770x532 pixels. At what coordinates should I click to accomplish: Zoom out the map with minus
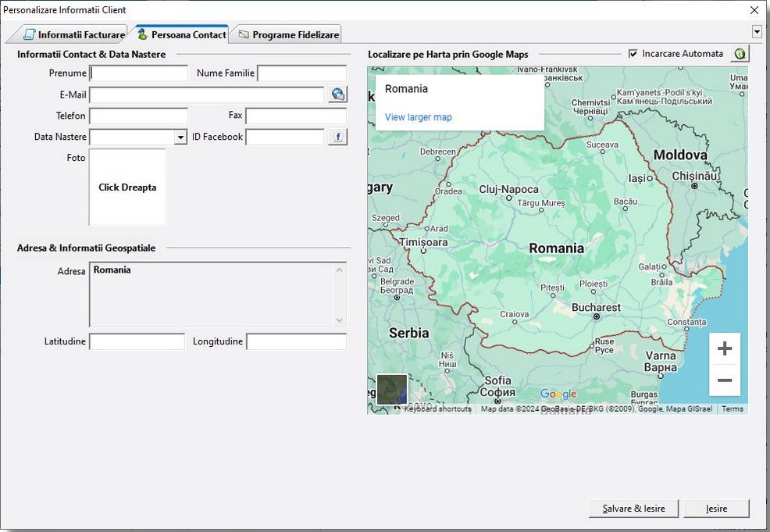[x=725, y=380]
